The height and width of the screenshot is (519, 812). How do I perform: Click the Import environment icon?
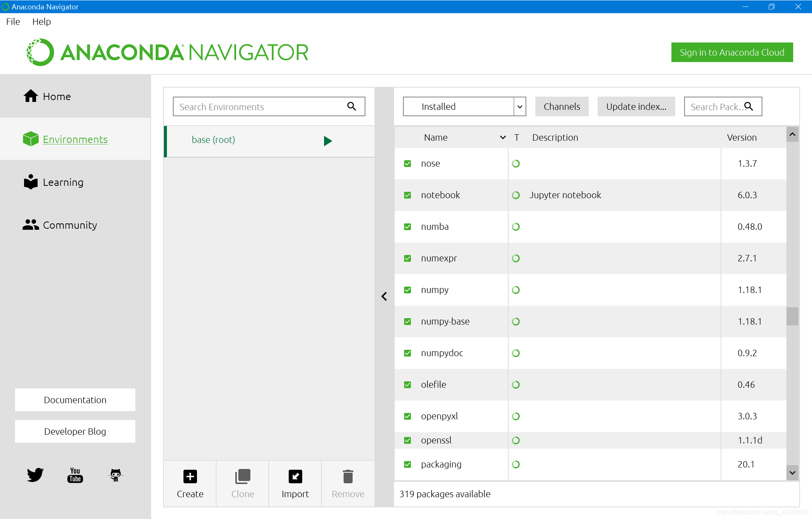tap(295, 477)
